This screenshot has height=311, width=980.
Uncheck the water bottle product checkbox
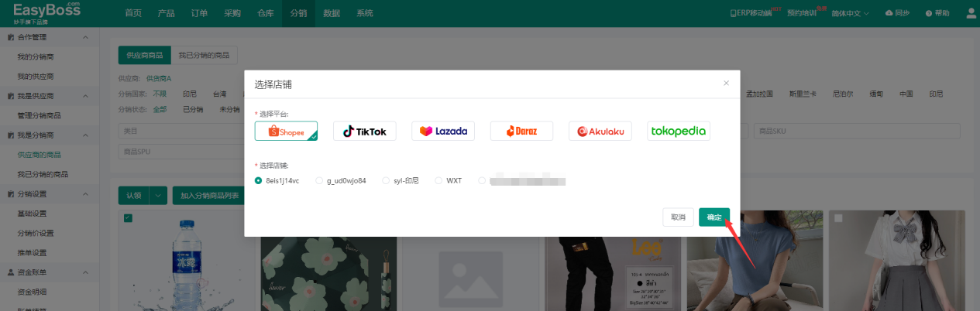tap(128, 218)
